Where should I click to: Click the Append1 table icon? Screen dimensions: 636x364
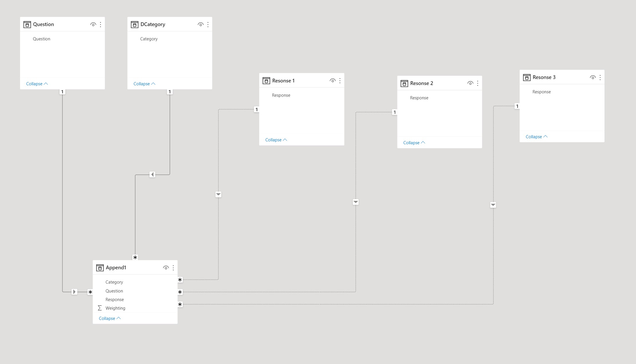click(x=100, y=268)
